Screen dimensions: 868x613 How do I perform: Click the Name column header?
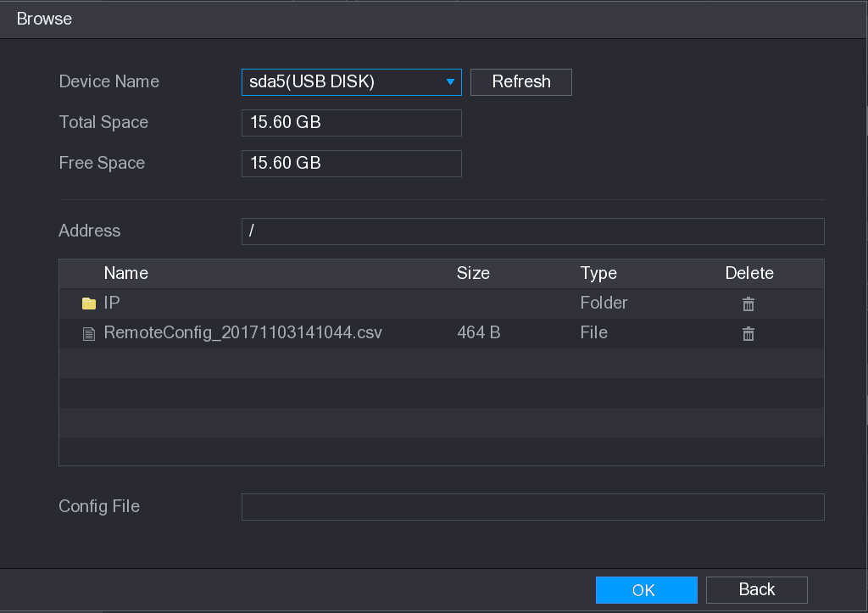tap(126, 273)
